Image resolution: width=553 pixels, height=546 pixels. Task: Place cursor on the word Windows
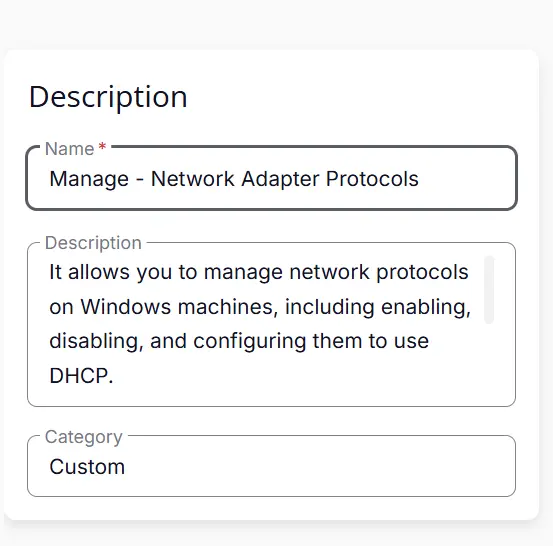[127, 307]
